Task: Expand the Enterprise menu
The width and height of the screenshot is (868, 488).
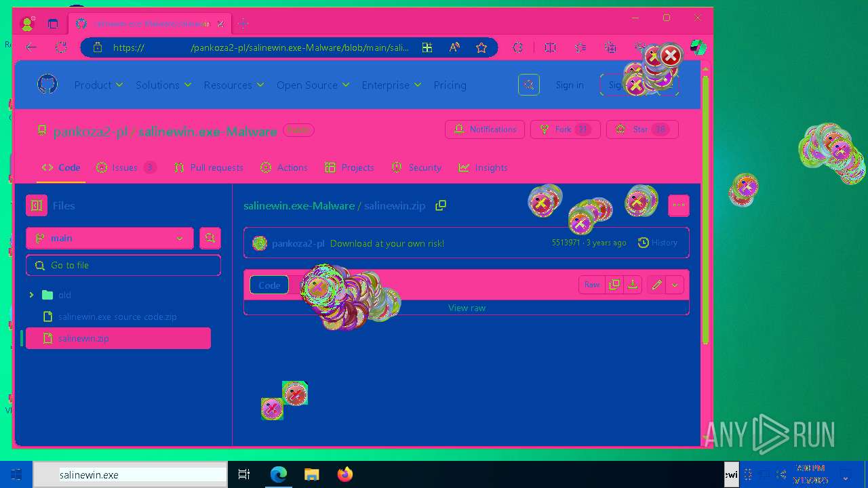Action: pos(391,85)
